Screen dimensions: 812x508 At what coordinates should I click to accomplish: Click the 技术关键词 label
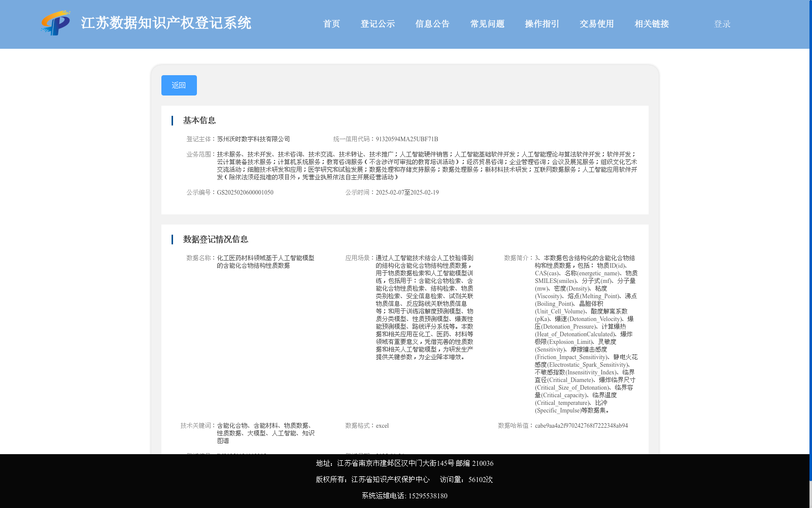(198, 426)
